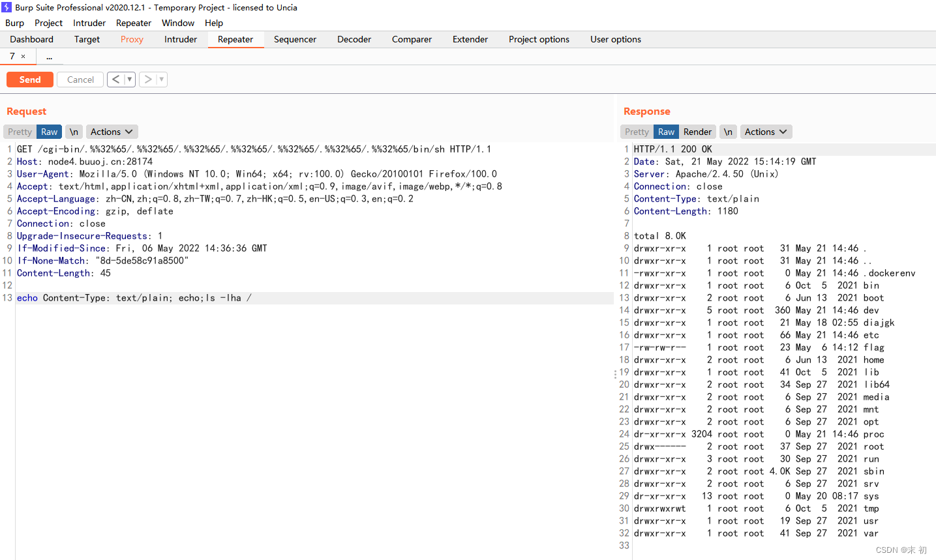Switch to the Extender tab
This screenshot has width=936, height=560.
coord(470,39)
